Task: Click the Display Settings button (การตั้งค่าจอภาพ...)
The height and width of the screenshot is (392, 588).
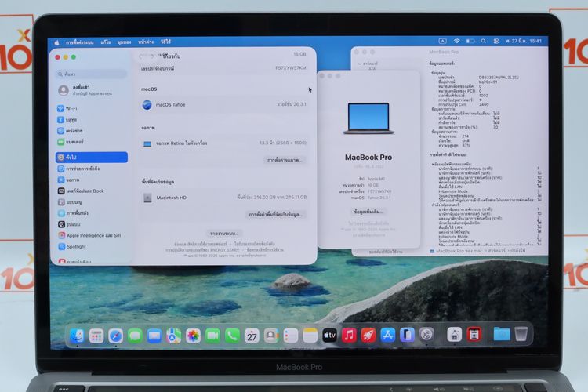Action: 285,160
